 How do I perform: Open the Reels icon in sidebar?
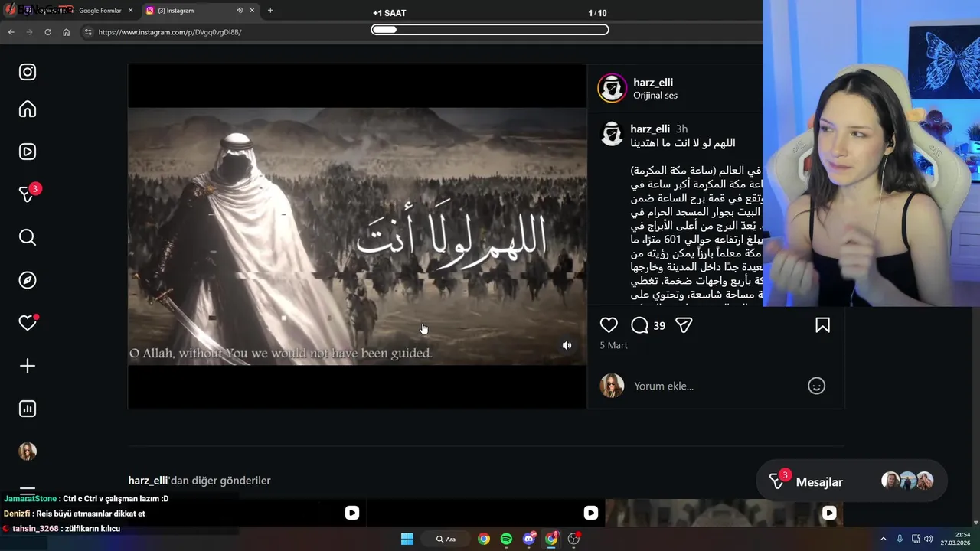pyautogui.click(x=28, y=152)
